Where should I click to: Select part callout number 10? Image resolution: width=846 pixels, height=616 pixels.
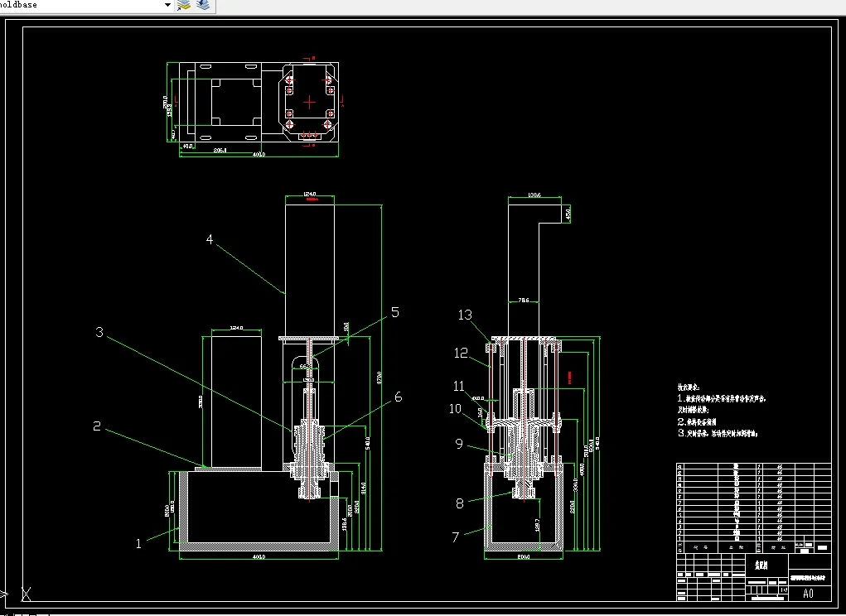click(x=456, y=408)
